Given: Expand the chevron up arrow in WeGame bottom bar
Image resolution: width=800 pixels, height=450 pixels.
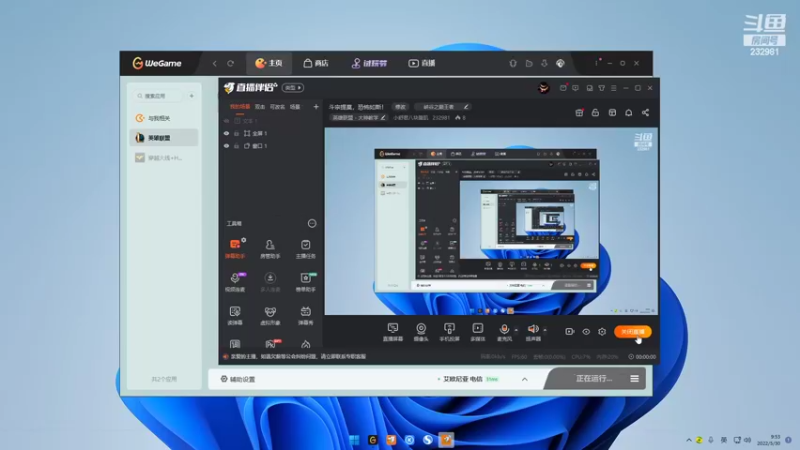Looking at the screenshot, I should [524, 379].
